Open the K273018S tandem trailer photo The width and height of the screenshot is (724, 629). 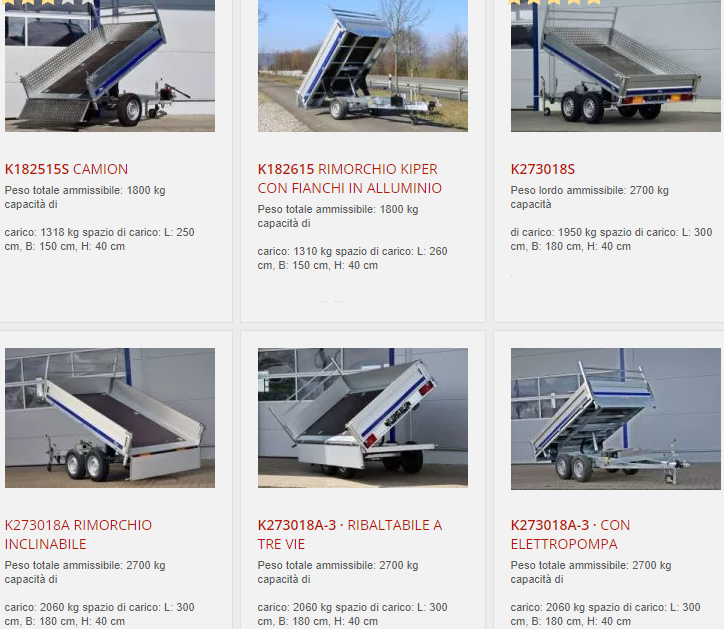point(615,66)
